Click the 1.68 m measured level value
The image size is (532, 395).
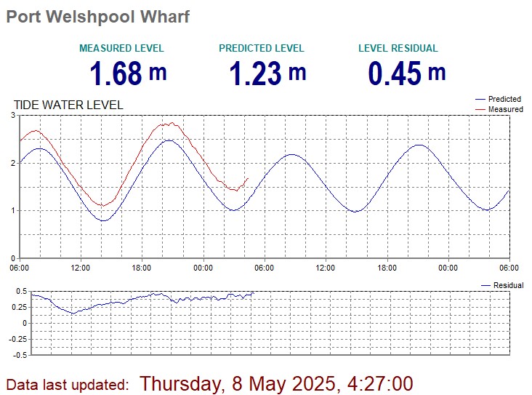(127, 73)
